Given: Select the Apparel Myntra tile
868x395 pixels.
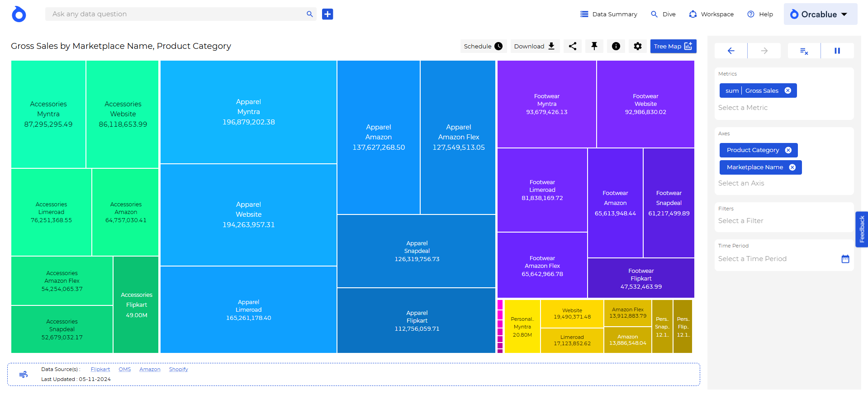Looking at the screenshot, I should point(248,112).
